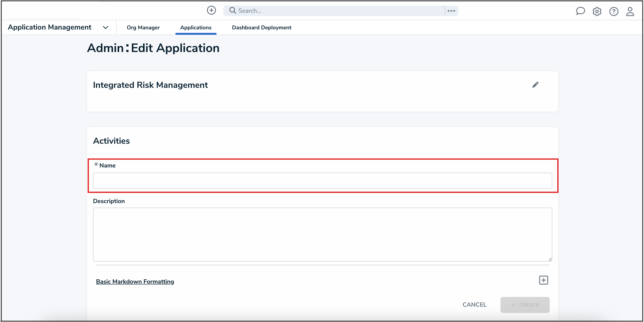
Task: Focus the activity Name input field
Action: [322, 180]
